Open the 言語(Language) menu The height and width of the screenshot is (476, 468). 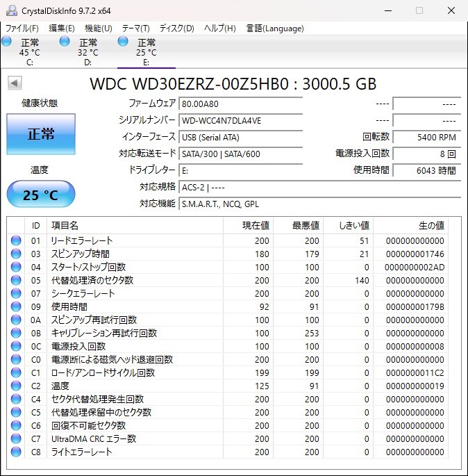coord(275,28)
